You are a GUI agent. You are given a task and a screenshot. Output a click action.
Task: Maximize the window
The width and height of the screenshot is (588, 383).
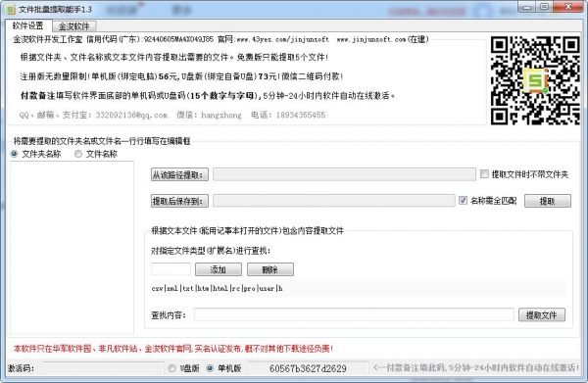(x=544, y=7)
